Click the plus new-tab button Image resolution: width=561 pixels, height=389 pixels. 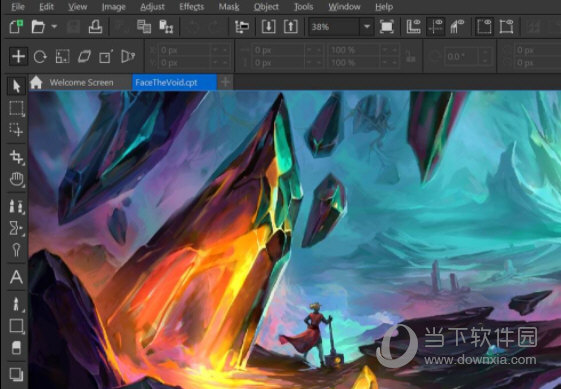[225, 83]
